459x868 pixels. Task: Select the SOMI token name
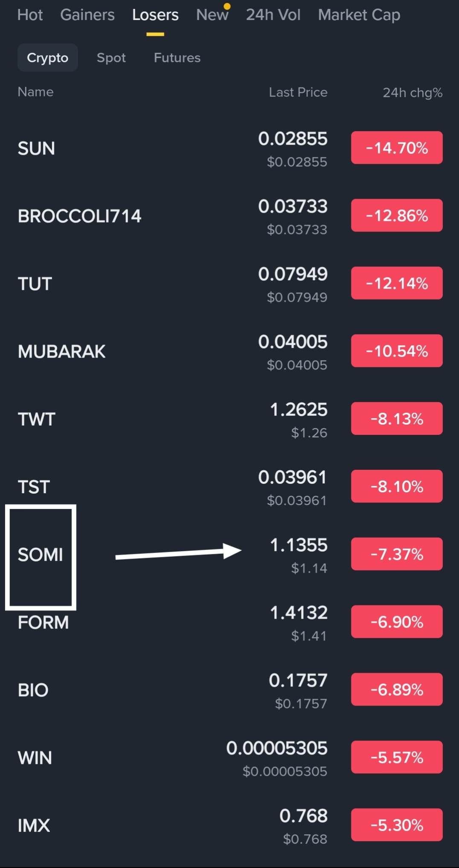[x=40, y=555]
